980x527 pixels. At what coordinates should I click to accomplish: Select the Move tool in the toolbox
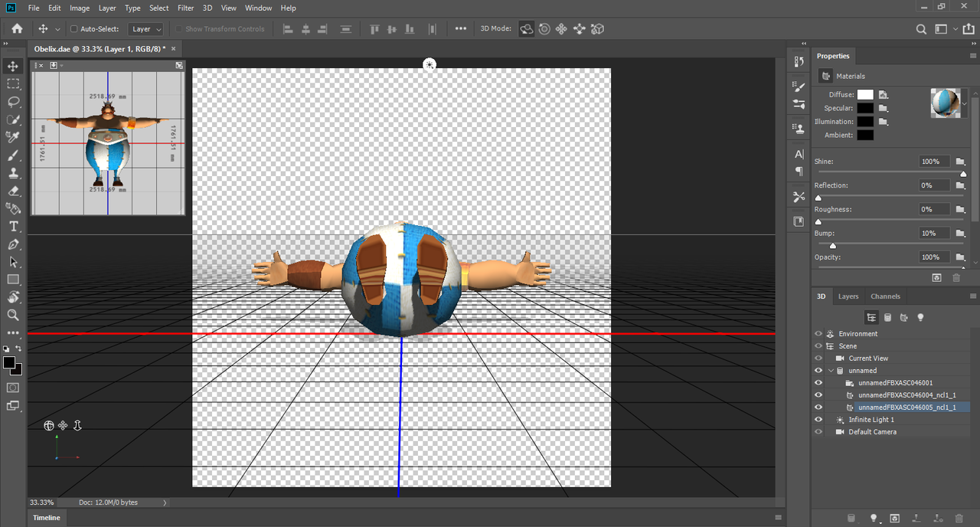click(13, 66)
